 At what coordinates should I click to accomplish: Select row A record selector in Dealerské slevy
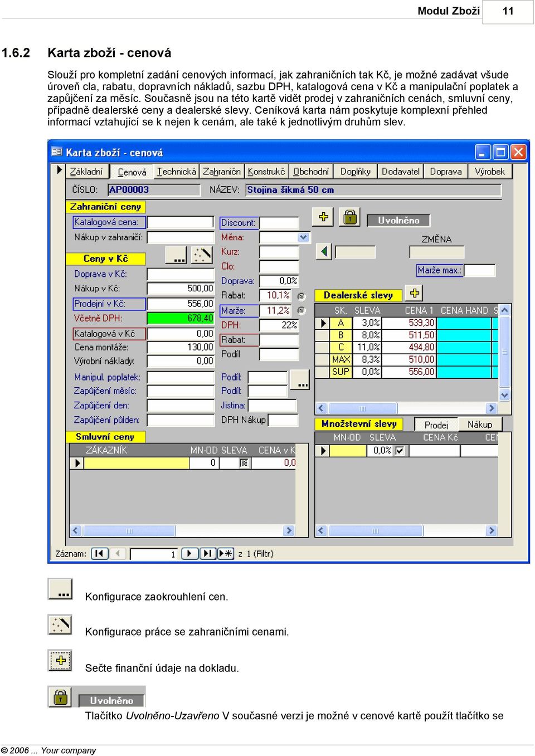click(323, 323)
